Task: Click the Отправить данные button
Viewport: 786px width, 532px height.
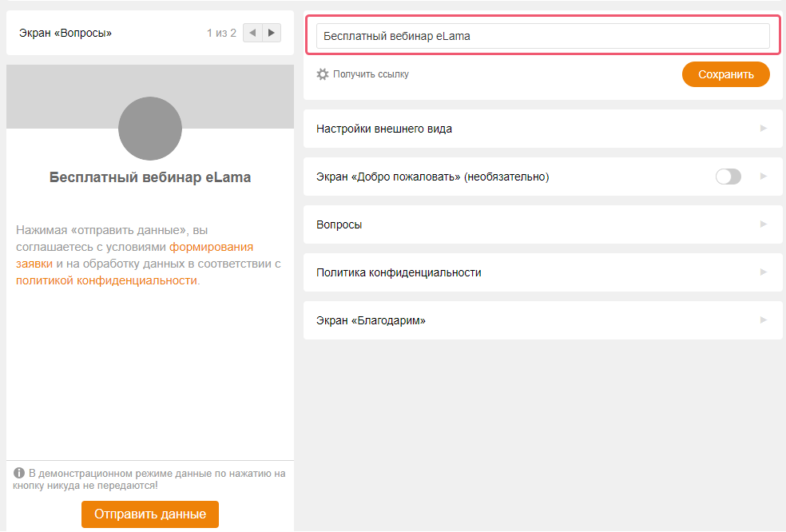Action: 150,514
